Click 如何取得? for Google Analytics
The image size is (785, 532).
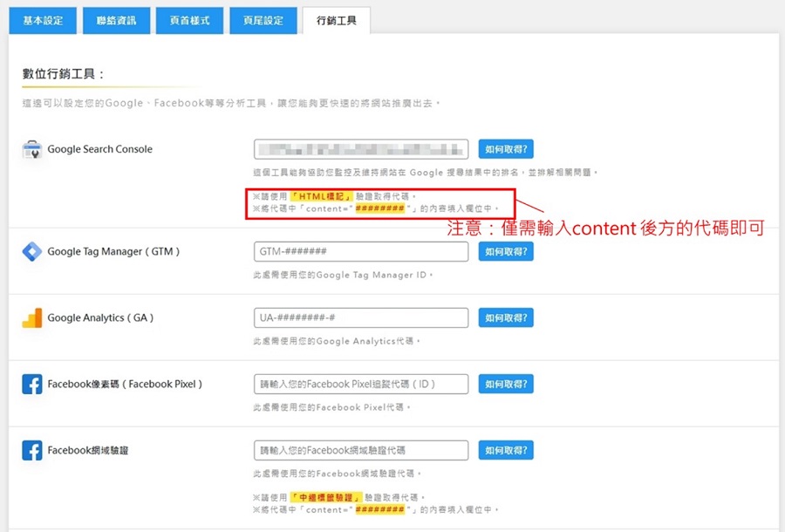pyautogui.click(x=506, y=317)
